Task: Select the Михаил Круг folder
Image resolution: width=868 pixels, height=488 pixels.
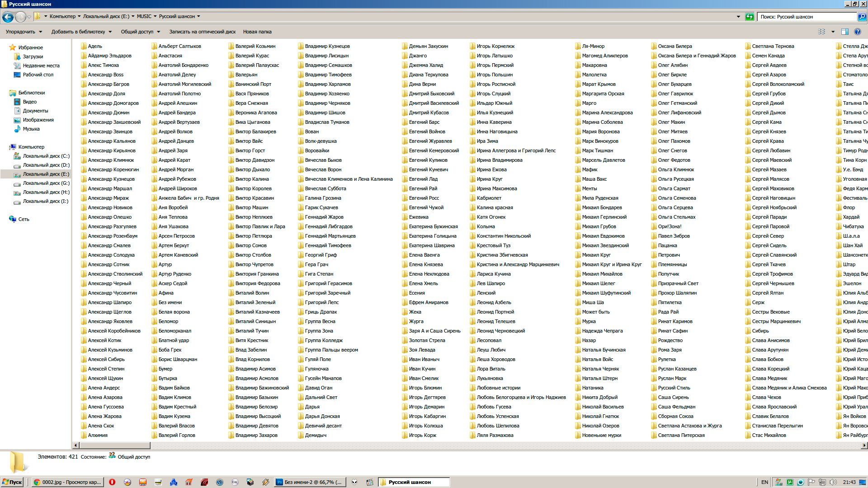Action: pyautogui.click(x=596, y=255)
